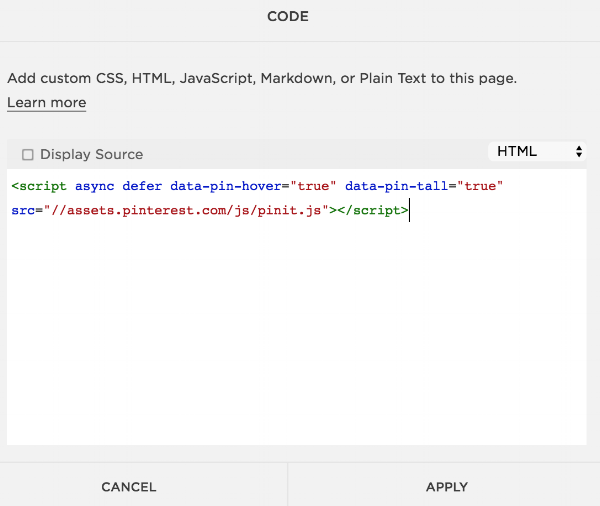Click the closing </script> tag
The height and width of the screenshot is (506, 600).
coord(373,211)
